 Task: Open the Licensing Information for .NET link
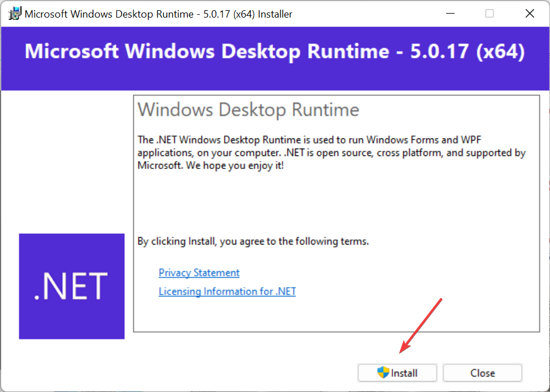[x=227, y=291]
